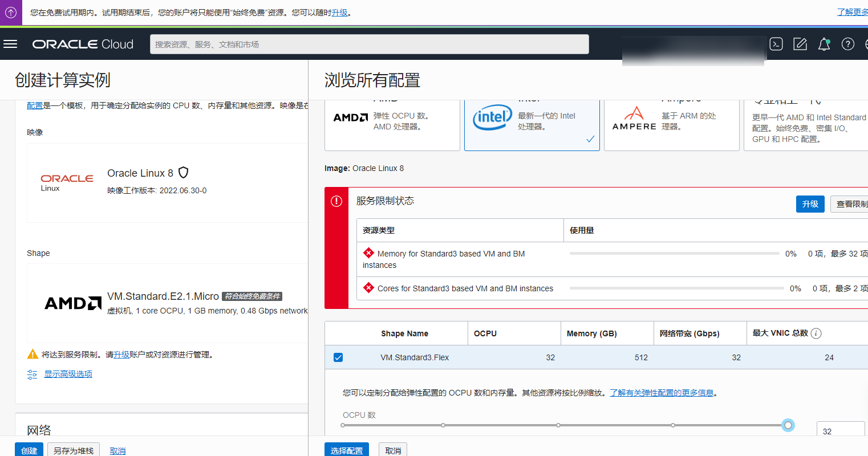Click the Oracle Cloud logo
Screen dimensions: 868x456
(x=83, y=44)
